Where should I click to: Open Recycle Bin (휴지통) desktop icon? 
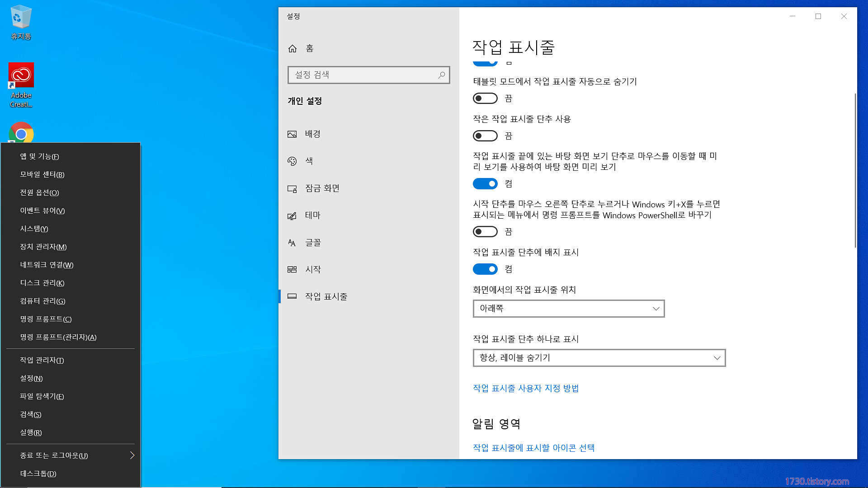pyautogui.click(x=21, y=18)
